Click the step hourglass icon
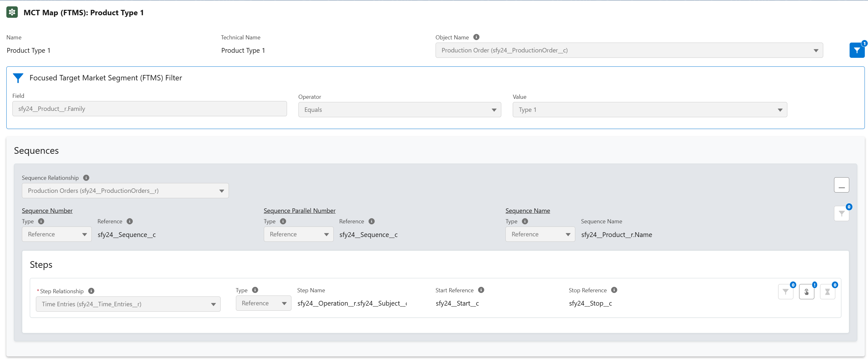 (827, 292)
